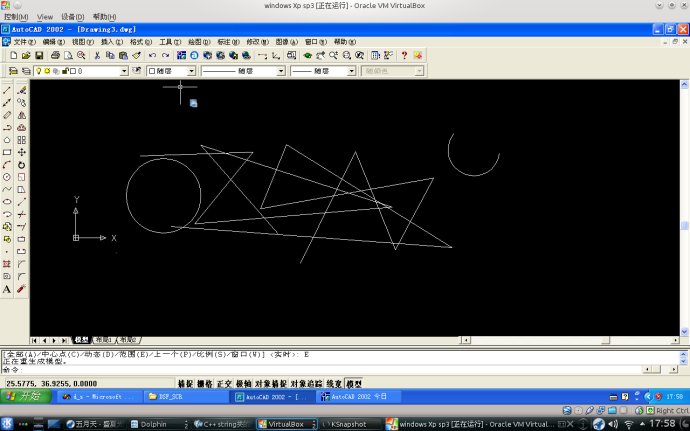690x431 pixels.
Task: Select the Move modify tool
Action: click(x=21, y=152)
